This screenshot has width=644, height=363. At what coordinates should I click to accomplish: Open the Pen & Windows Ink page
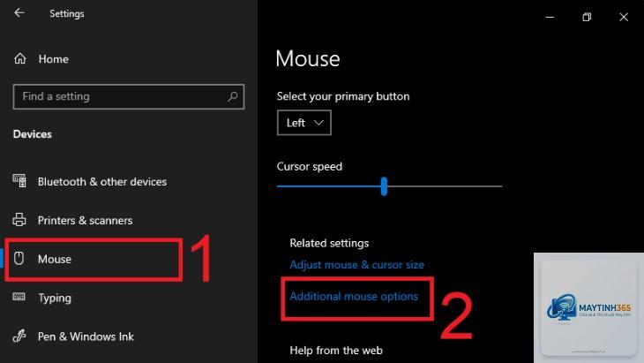pos(86,337)
